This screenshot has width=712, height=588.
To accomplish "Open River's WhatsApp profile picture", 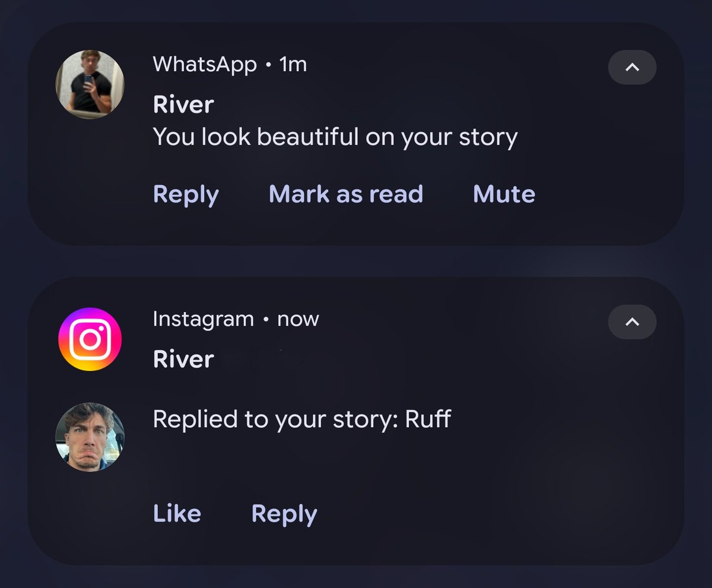I will click(x=90, y=84).
